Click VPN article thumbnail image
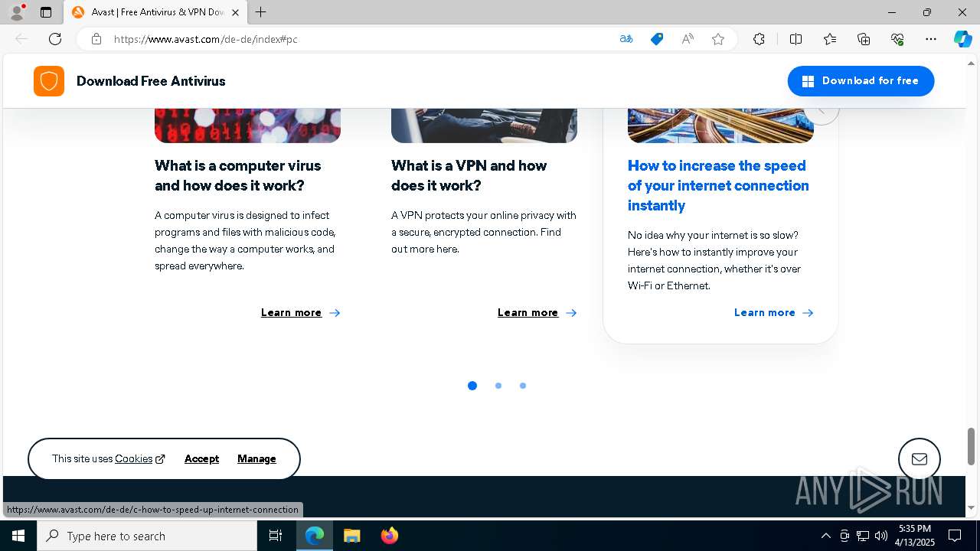 pos(484,126)
